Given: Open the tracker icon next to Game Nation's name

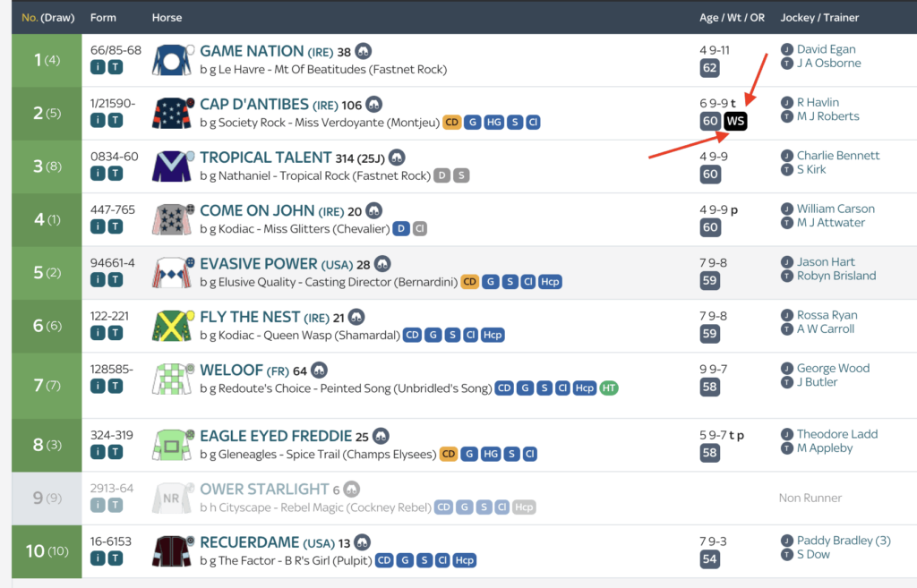Looking at the screenshot, I should coord(364,51).
